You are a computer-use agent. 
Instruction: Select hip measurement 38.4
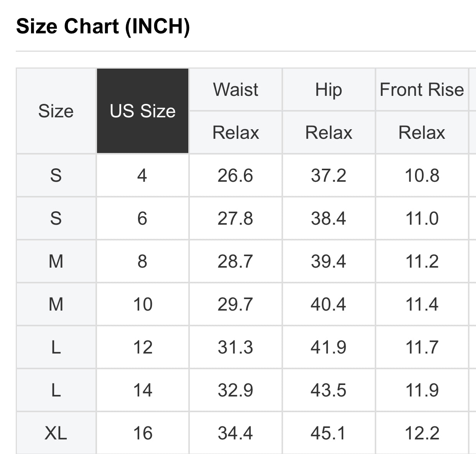point(328,219)
